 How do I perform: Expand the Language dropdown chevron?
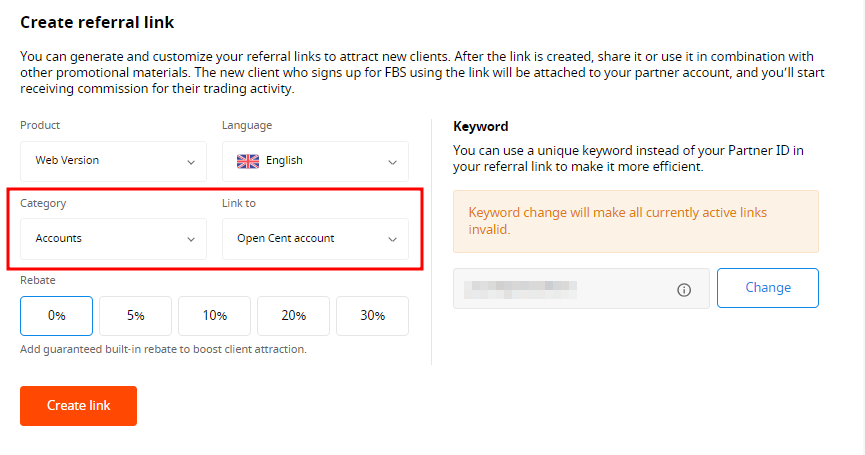[392, 162]
